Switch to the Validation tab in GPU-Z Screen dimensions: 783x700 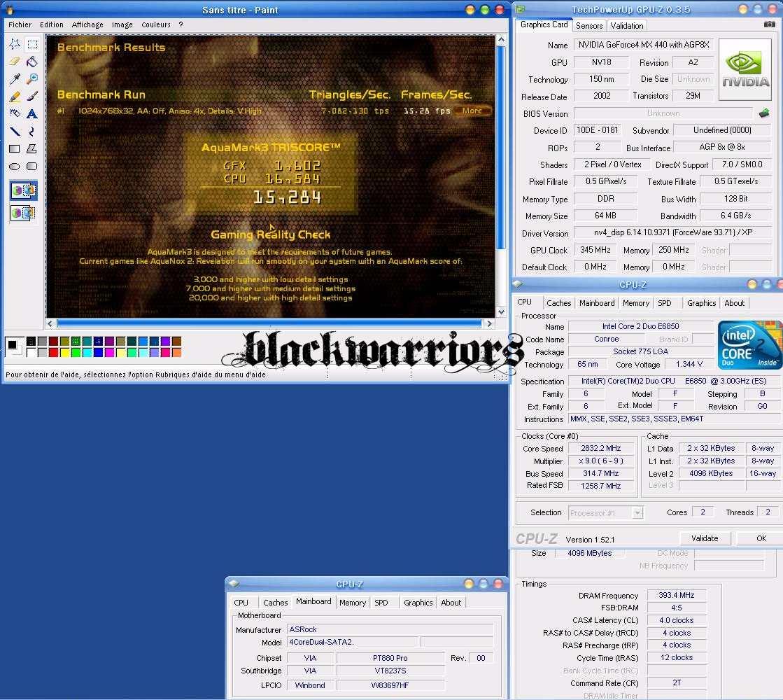pyautogui.click(x=627, y=25)
